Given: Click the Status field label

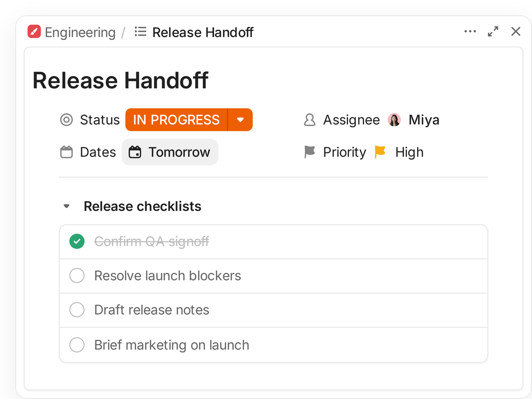Looking at the screenshot, I should pos(100,120).
